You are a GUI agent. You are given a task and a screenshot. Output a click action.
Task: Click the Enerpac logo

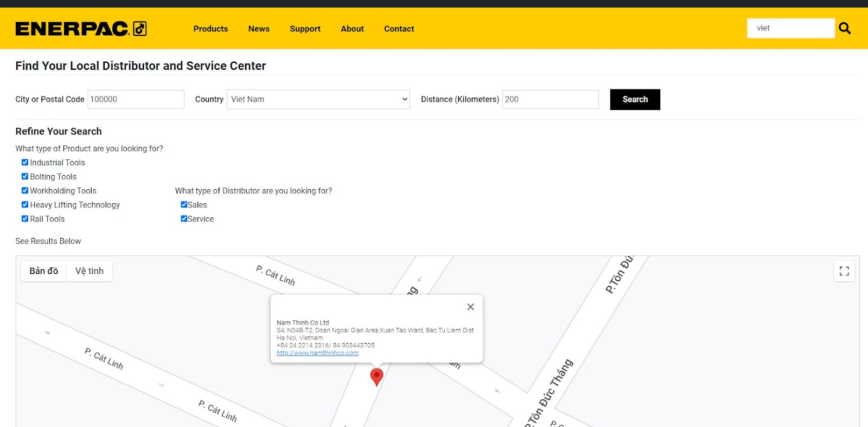point(81,29)
